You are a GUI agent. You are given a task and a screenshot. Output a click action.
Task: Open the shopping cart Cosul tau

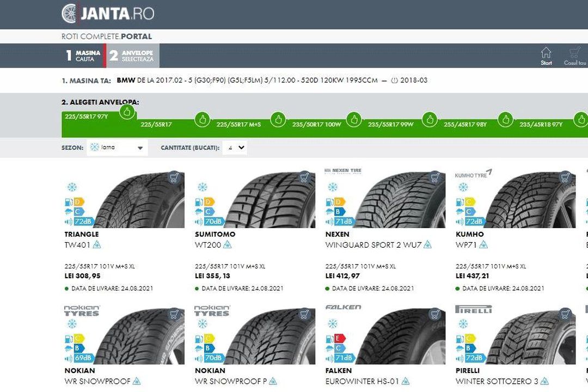[x=574, y=56]
